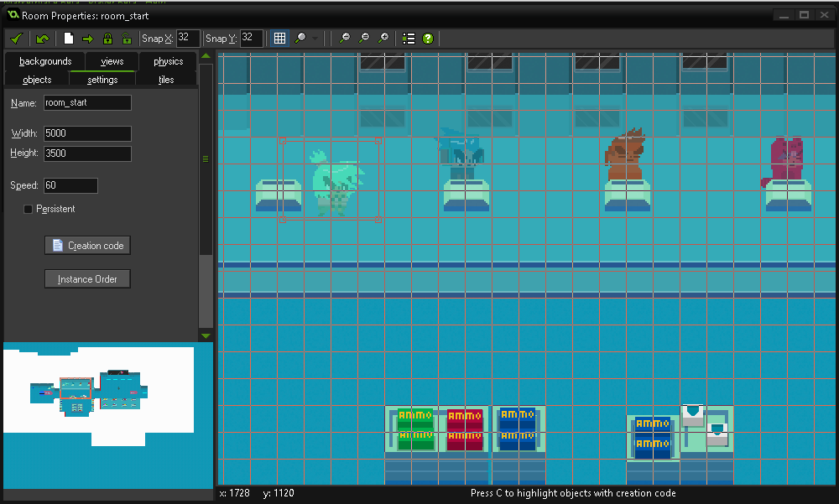Select the pink character instance
This screenshot has width=839, height=504.
tap(784, 159)
